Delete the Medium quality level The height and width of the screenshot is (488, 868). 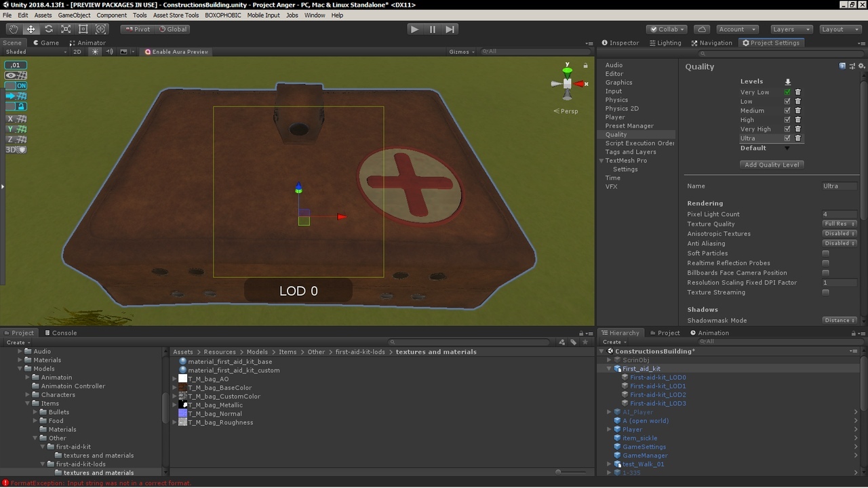pyautogui.click(x=798, y=110)
